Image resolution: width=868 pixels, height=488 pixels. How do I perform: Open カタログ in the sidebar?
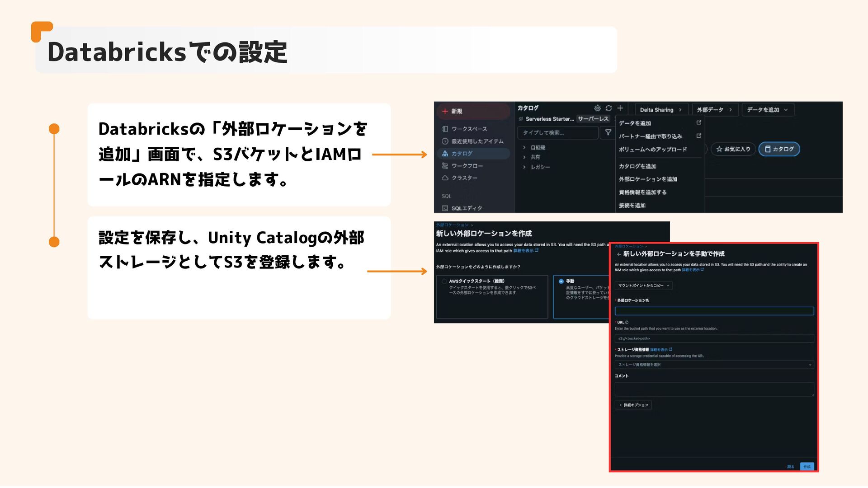tap(462, 154)
